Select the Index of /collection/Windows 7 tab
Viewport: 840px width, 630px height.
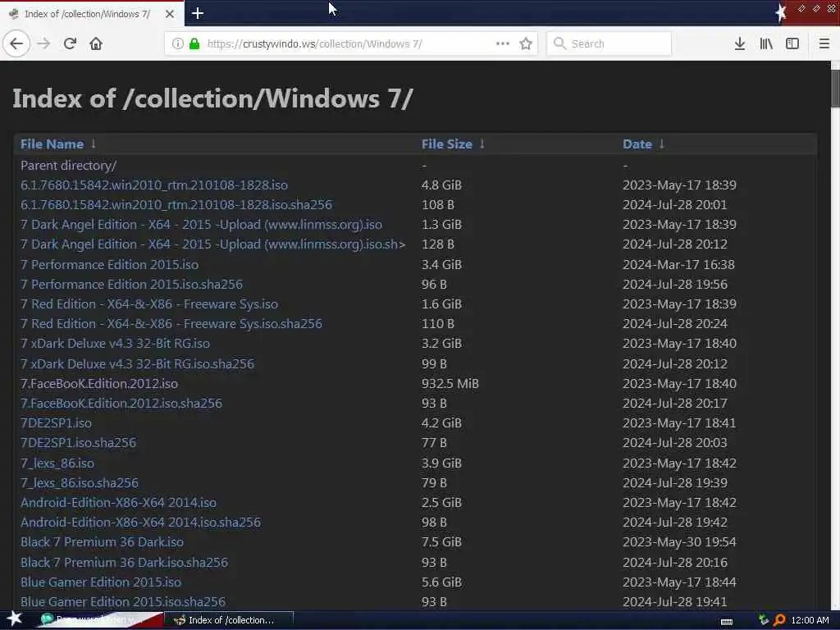[x=92, y=14]
